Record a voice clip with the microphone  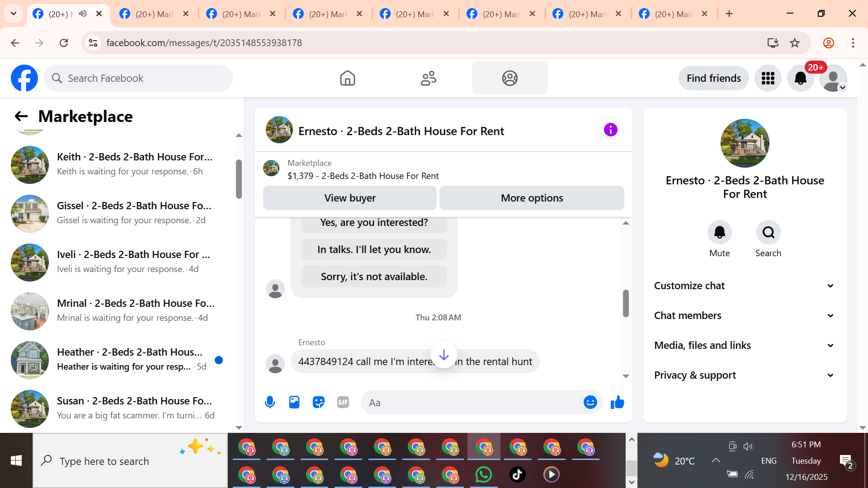(x=270, y=402)
